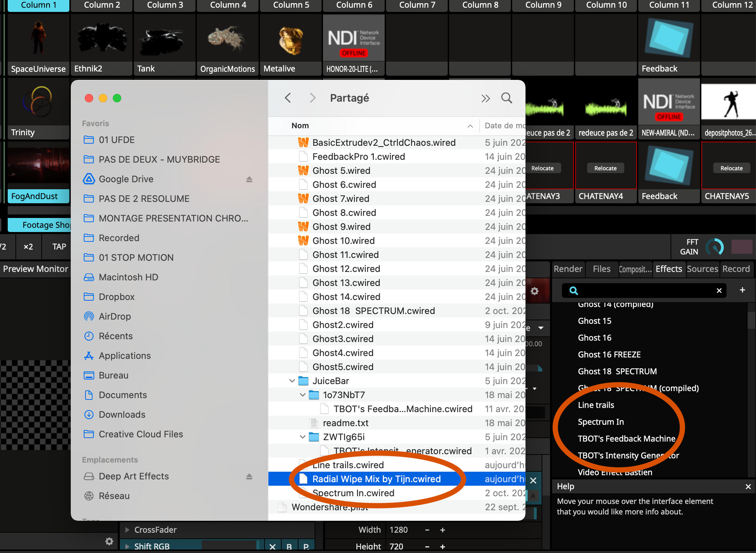
Task: Expand the CrossFader effect
Action: click(x=127, y=530)
